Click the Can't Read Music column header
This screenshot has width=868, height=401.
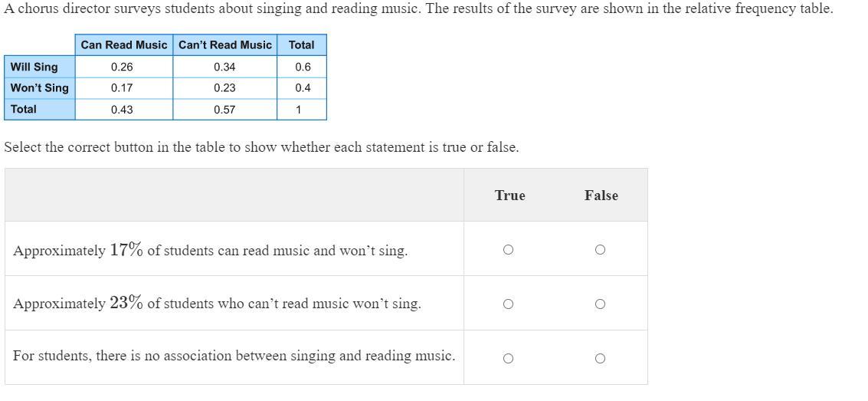coord(224,45)
